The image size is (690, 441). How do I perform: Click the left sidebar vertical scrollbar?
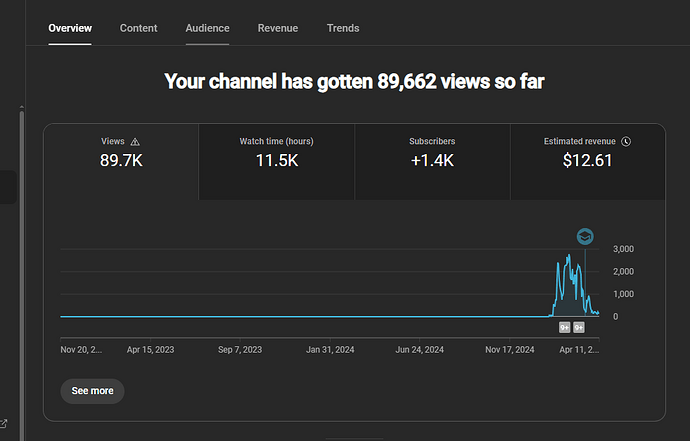click(21, 250)
